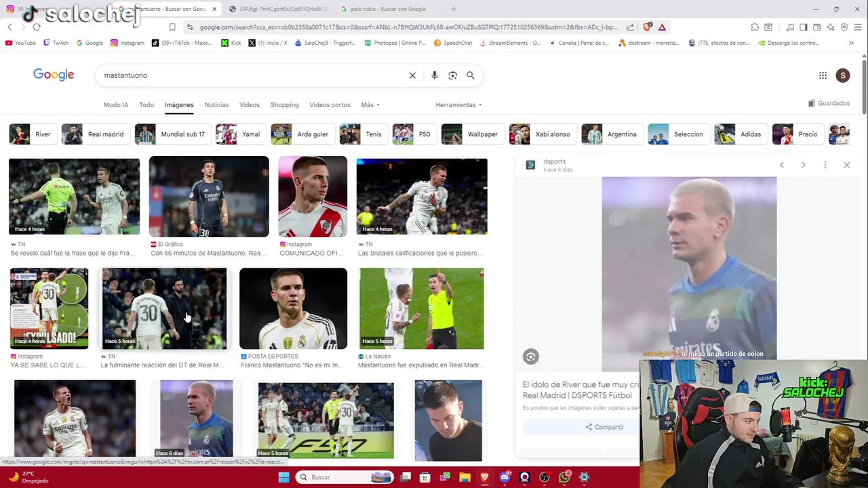868x488 pixels.
Task: Open the Windows Start menu
Action: coord(284,477)
